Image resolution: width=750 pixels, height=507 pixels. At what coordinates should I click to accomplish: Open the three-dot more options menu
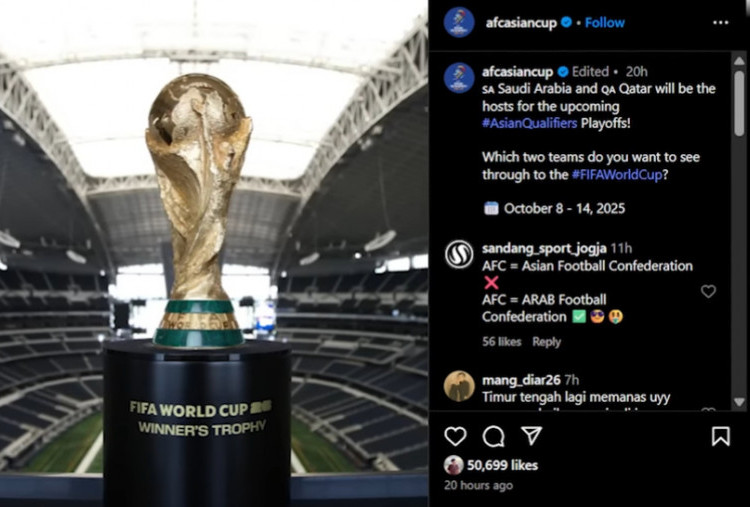point(720,22)
